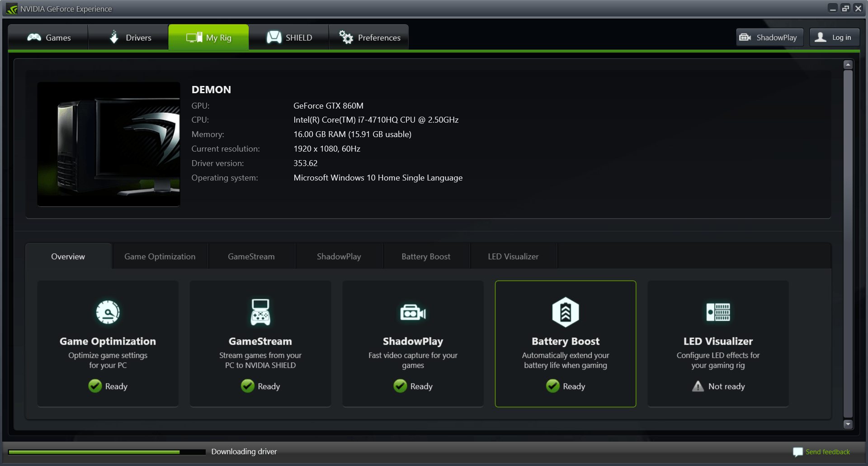Click the NVIDIA logo in the title bar

[x=12, y=9]
